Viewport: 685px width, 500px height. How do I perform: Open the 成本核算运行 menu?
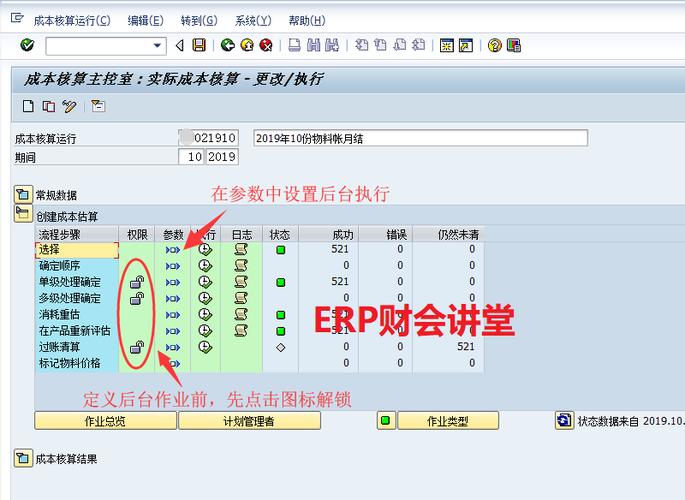72,21
